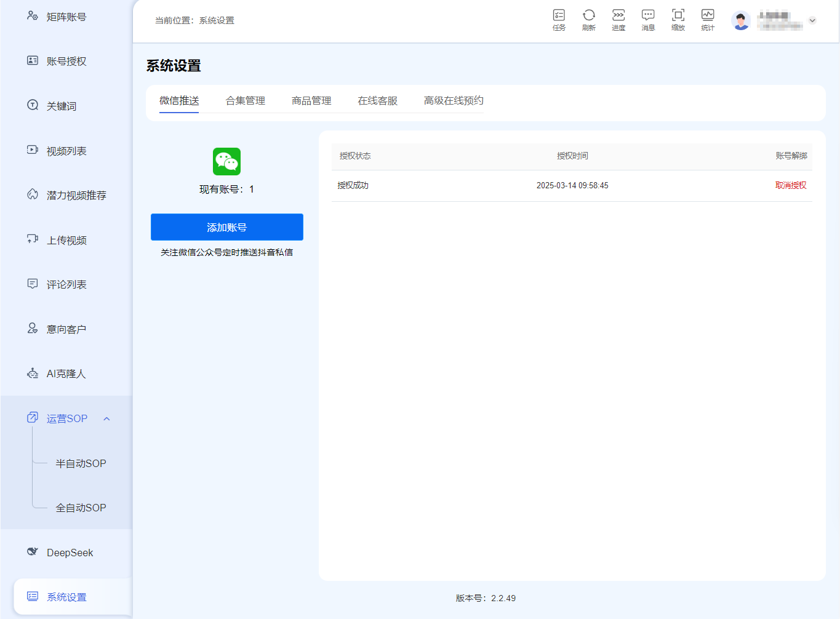Open the 视频列表 video icon

pos(33,150)
